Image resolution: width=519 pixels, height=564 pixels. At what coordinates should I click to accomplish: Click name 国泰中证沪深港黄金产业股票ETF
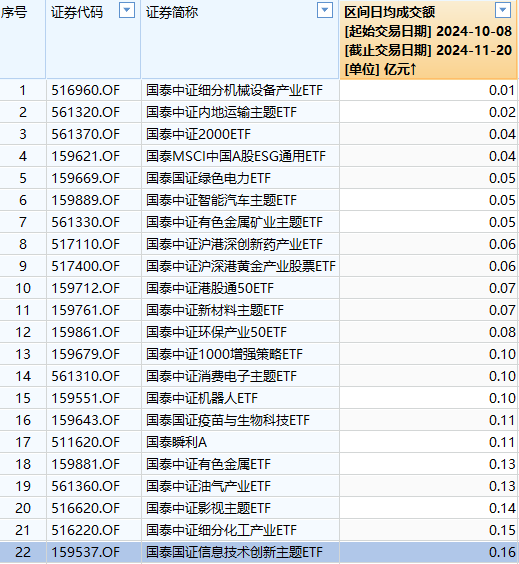[241, 266]
